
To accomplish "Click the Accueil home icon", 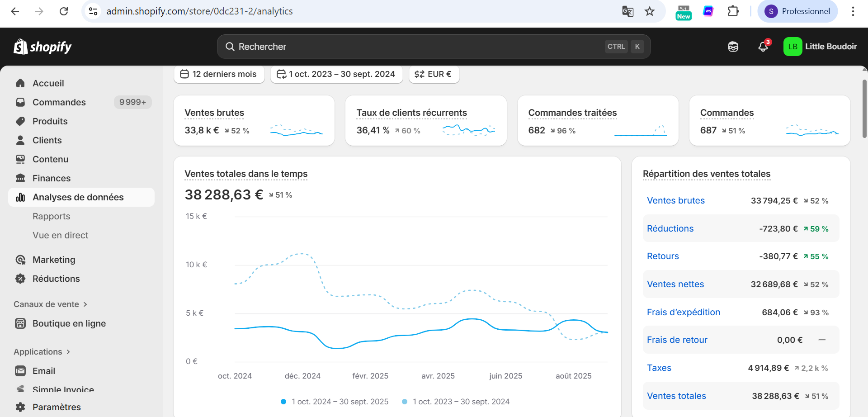I will (x=20, y=83).
